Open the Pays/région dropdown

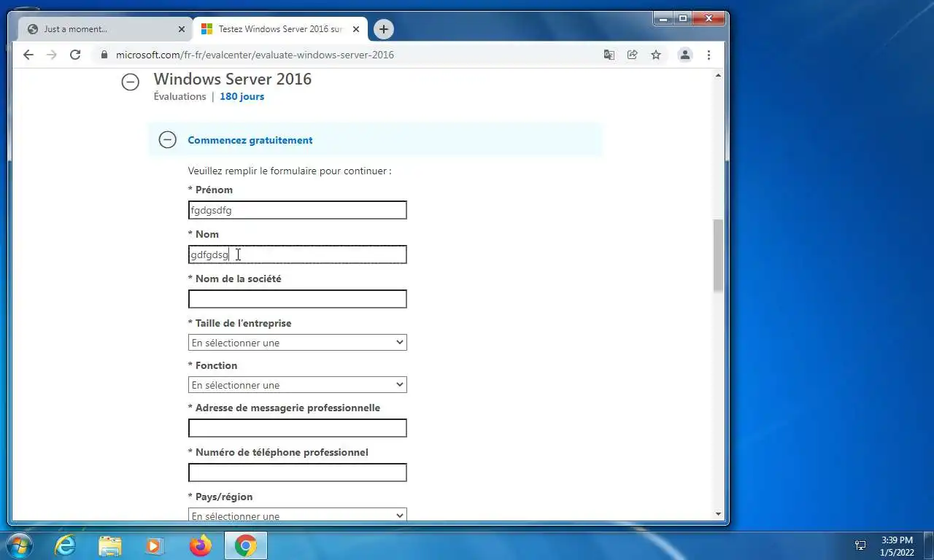coord(297,515)
